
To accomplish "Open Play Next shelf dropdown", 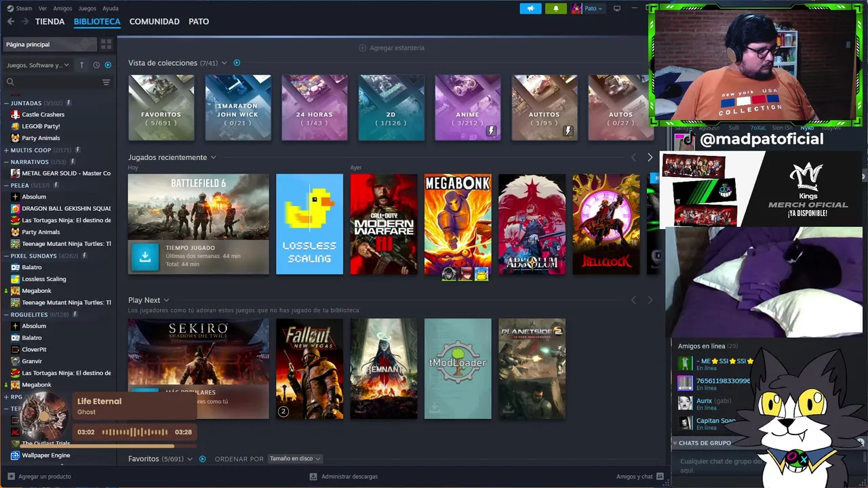I will [x=166, y=300].
